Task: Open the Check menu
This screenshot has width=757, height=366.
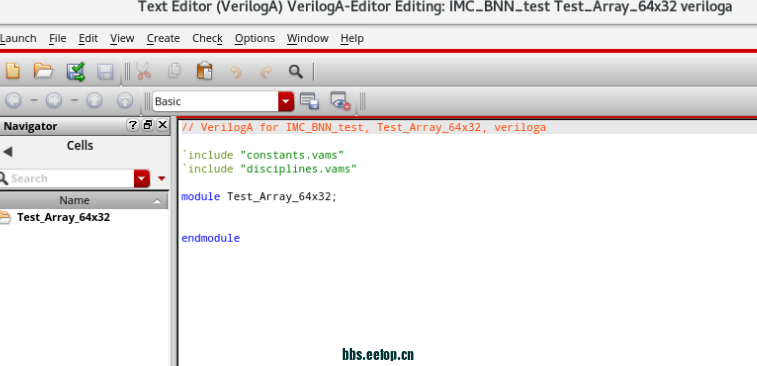Action: point(207,38)
